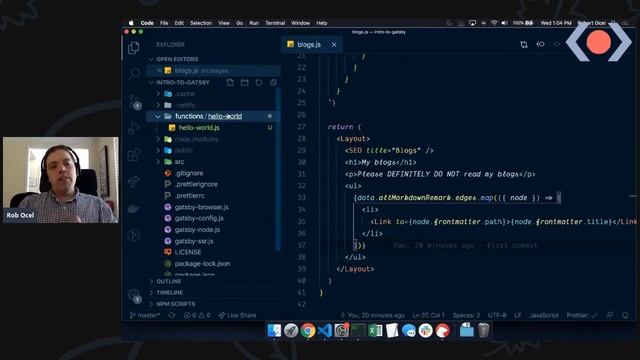Open Visual Studio Code from Dock

click(x=325, y=330)
